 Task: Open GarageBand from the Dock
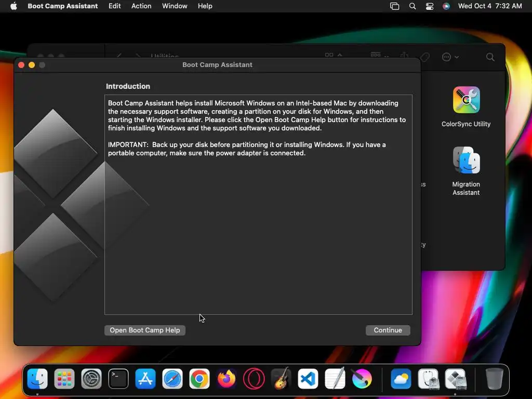click(281, 379)
